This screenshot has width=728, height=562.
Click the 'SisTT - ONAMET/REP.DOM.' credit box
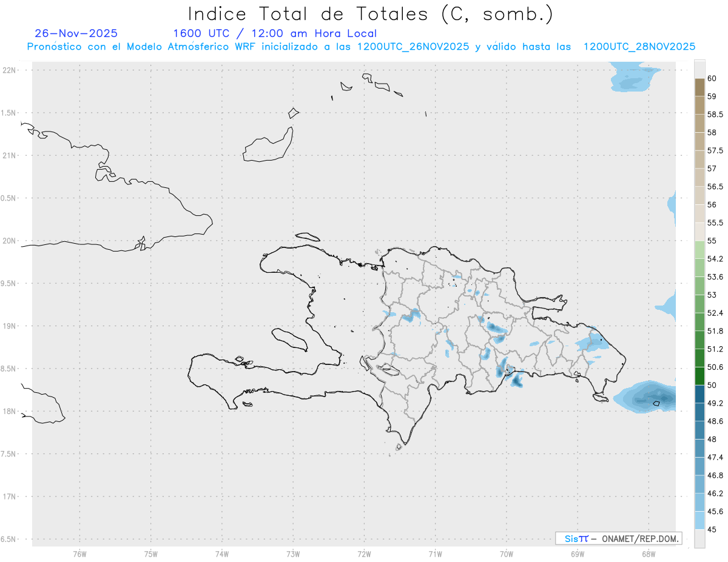point(618,538)
